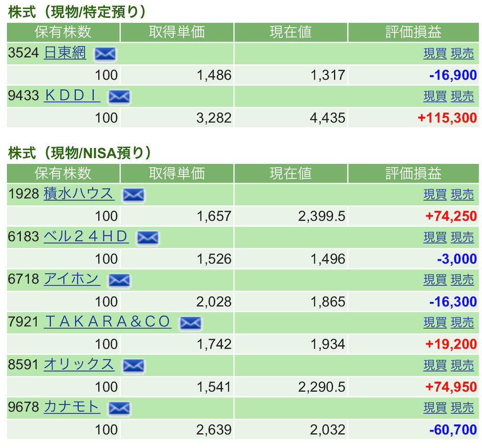Click 現売 for ベル24HD

click(x=462, y=237)
